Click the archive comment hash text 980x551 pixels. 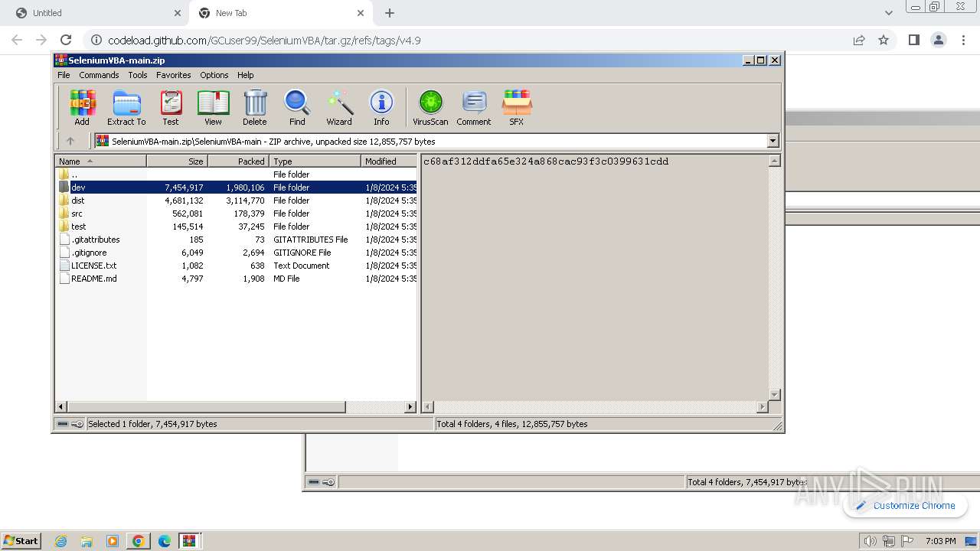[x=546, y=161]
